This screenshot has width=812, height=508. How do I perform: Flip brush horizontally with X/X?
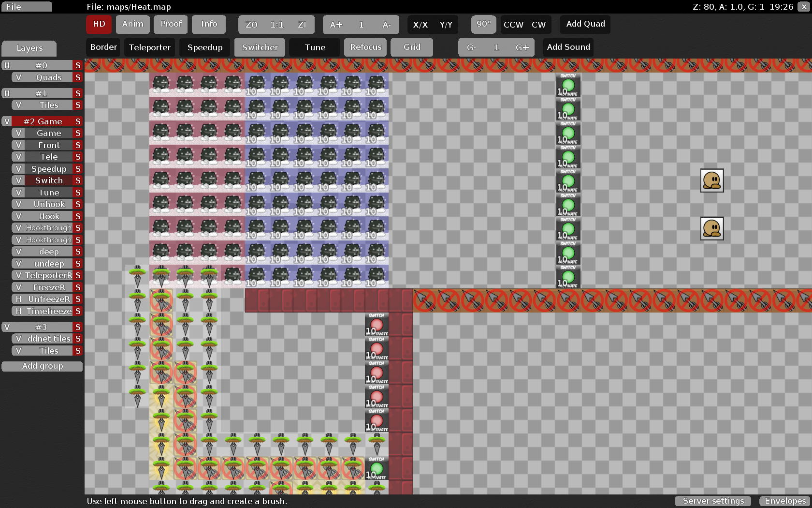(420, 25)
